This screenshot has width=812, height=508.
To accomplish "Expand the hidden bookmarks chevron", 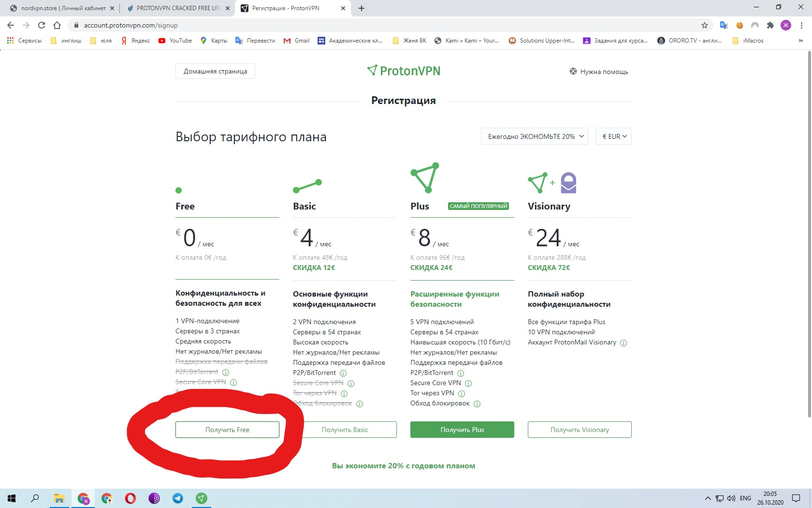I will pyautogui.click(x=801, y=41).
